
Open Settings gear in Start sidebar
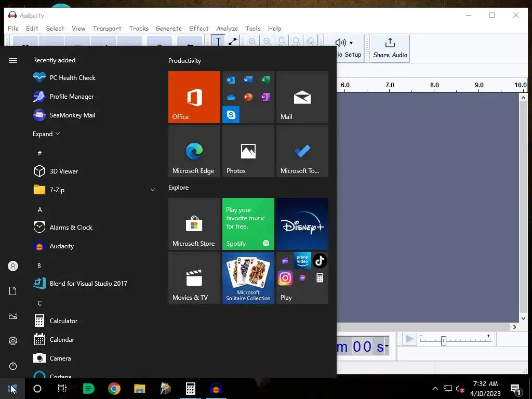click(x=13, y=341)
